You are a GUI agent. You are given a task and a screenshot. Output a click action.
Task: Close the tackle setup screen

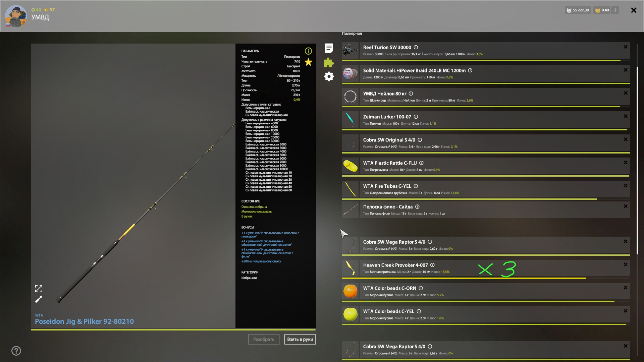point(634,10)
